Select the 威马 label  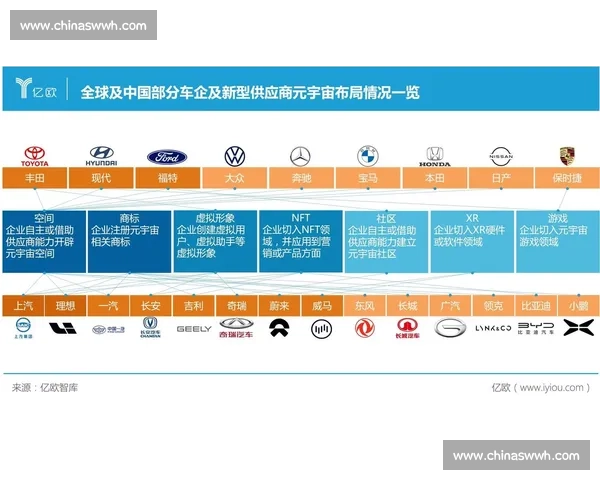pos(322,305)
